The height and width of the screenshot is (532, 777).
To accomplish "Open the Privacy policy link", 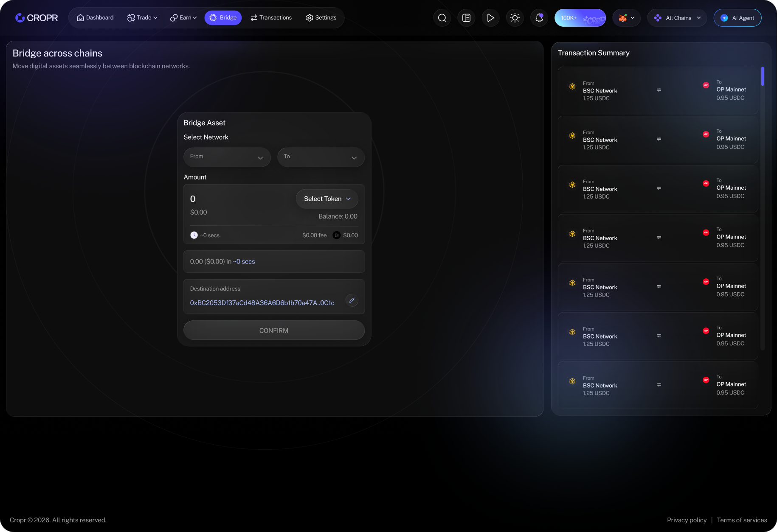I will (687, 520).
